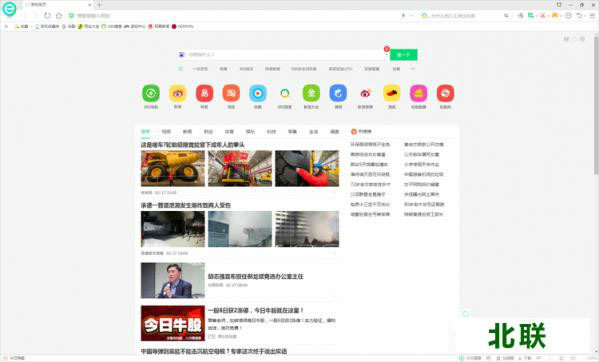Open thumbnail of worker in red jacket
The height and width of the screenshot is (362, 599).
[x=307, y=168]
